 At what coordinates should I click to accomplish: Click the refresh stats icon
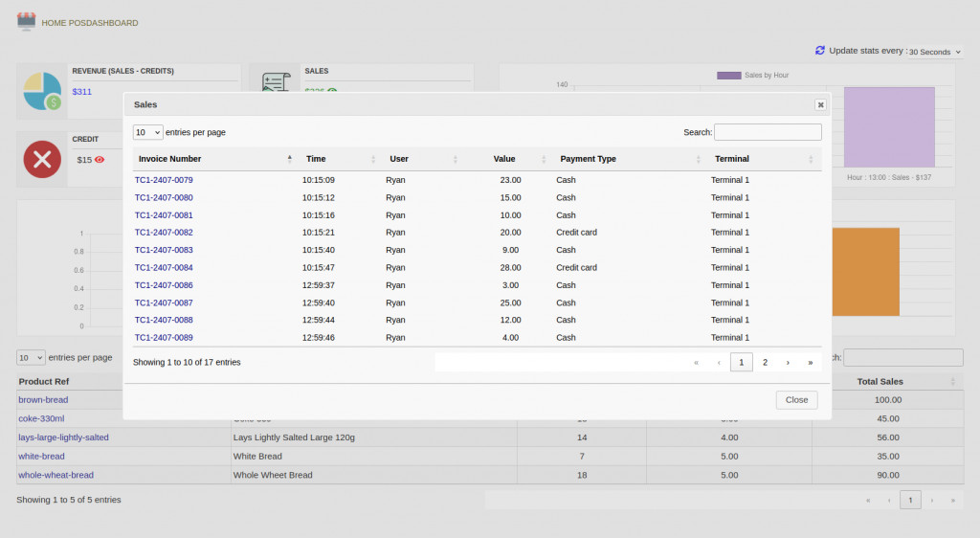(819, 51)
